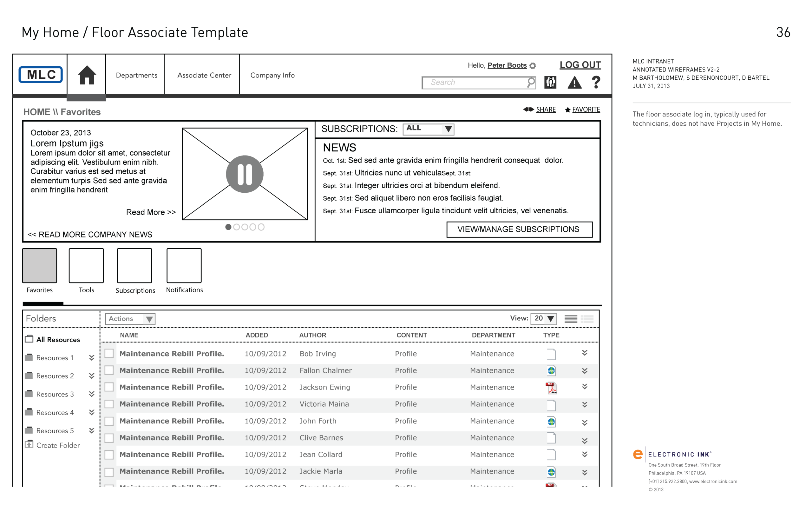The height and width of the screenshot is (512, 812).
Task: Click the LOG OUT link
Action: point(580,65)
